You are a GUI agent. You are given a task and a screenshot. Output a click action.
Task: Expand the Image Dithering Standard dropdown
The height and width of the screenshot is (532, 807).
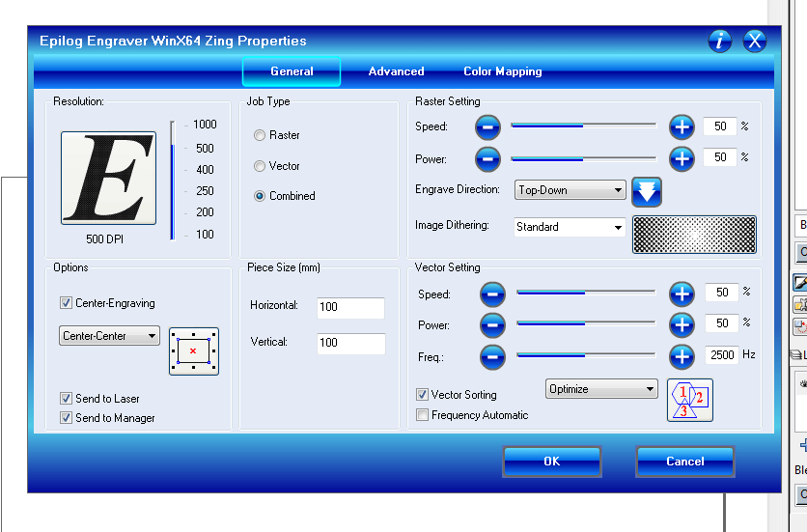click(x=570, y=227)
